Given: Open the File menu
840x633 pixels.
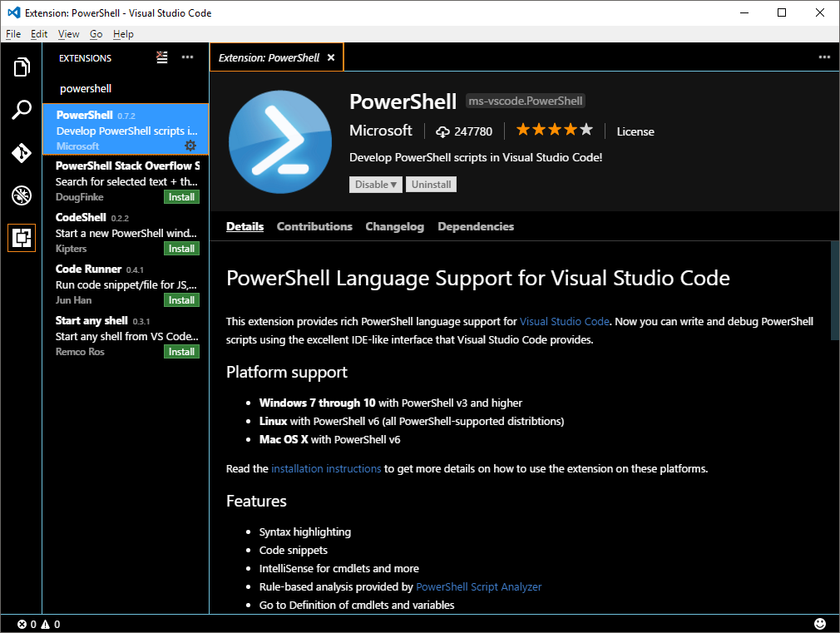Looking at the screenshot, I should pyautogui.click(x=13, y=34).
